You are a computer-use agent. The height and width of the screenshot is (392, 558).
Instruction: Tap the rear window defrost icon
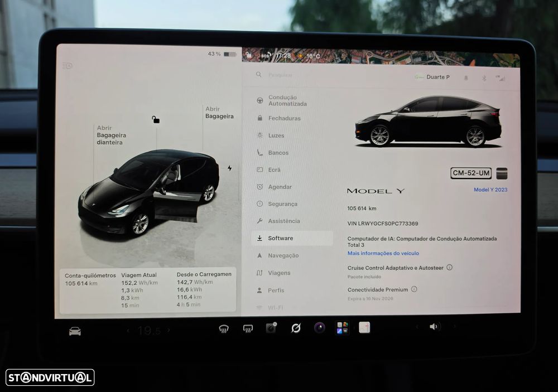point(248,328)
